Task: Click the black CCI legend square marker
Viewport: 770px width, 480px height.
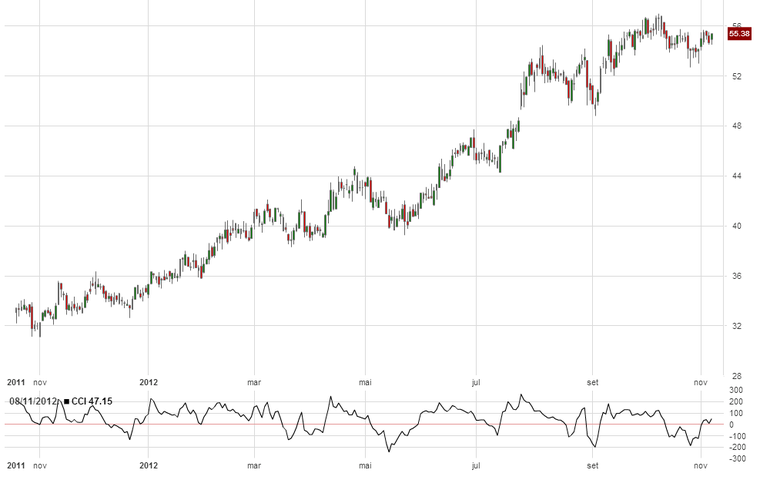Action: point(66,401)
